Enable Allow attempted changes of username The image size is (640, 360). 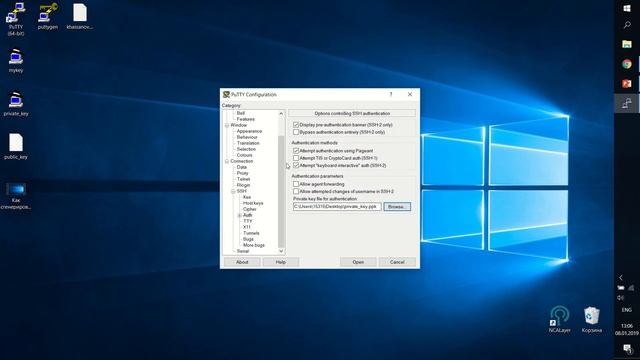[296, 191]
